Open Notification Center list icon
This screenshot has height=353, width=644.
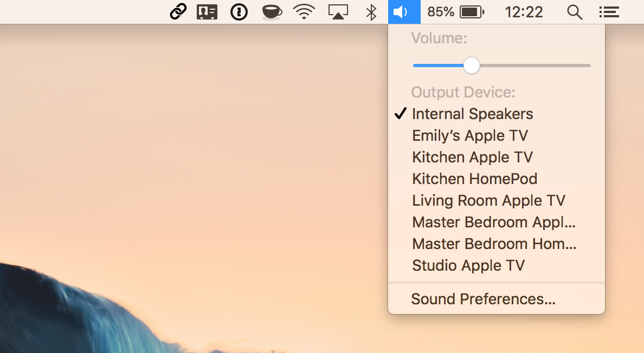click(609, 11)
